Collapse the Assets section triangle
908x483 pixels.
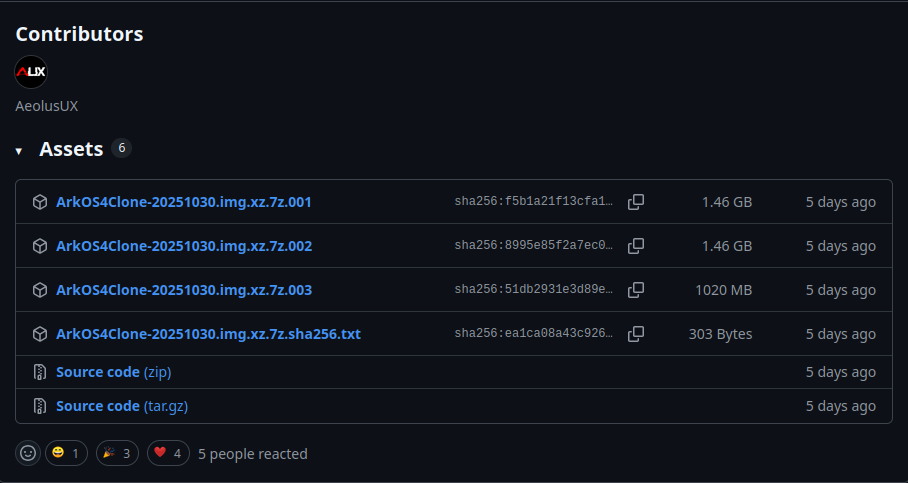coord(19,151)
